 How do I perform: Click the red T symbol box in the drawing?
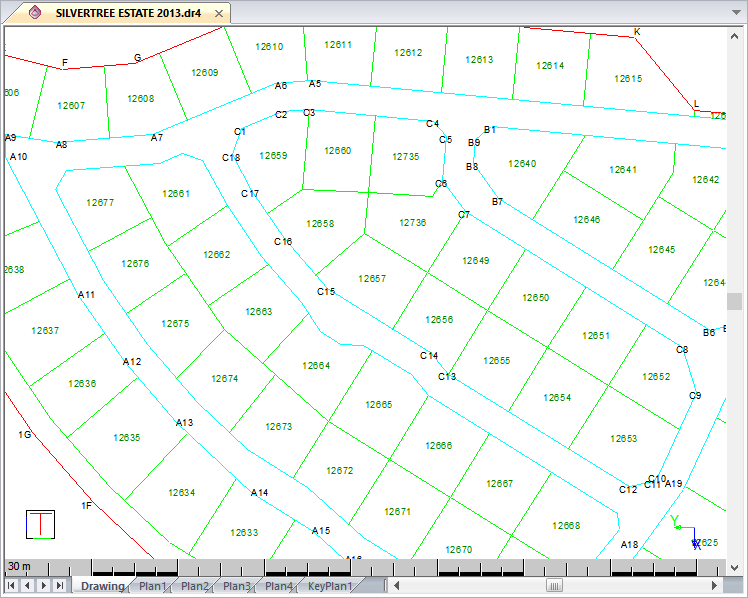(40, 524)
